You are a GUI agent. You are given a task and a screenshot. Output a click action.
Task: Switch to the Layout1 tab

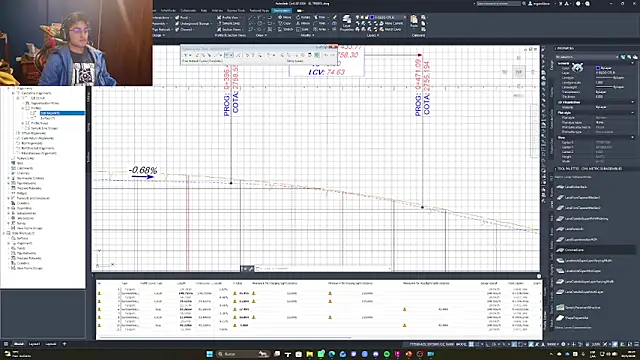click(34, 344)
